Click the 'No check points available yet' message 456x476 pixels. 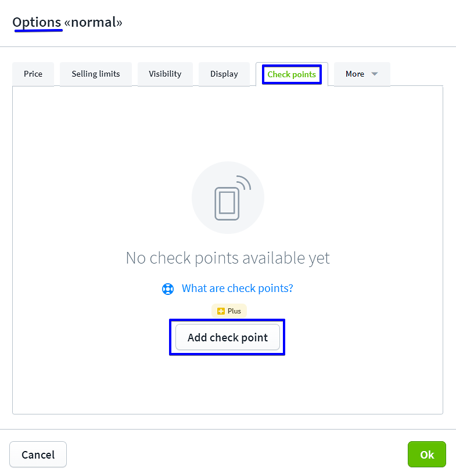click(228, 258)
